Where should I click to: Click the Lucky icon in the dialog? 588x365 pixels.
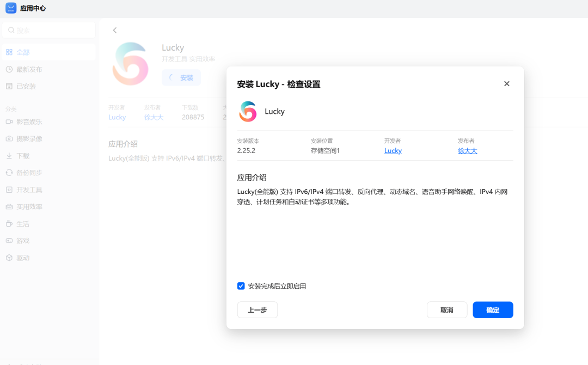(x=248, y=112)
